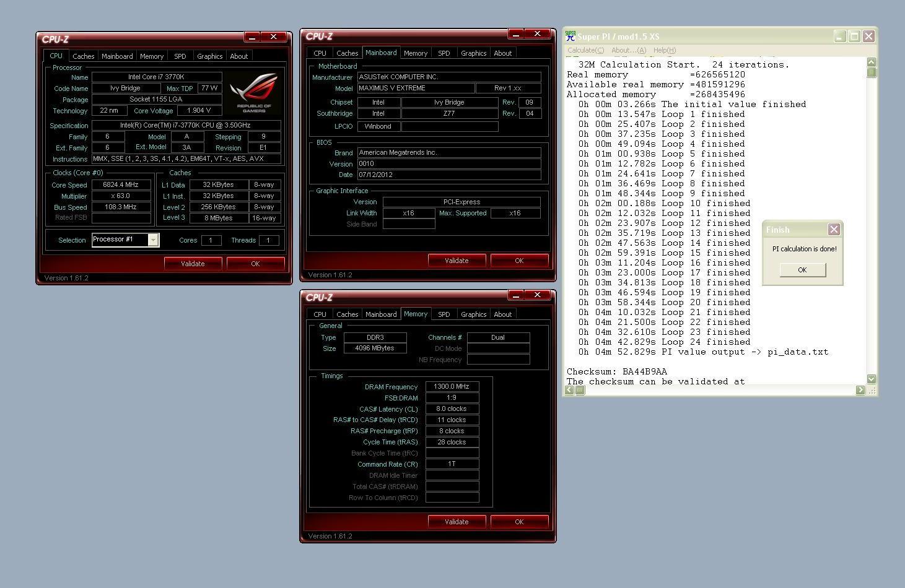Click processor name Intel Core i7 3770K
The height and width of the screenshot is (588, 905).
(x=157, y=77)
